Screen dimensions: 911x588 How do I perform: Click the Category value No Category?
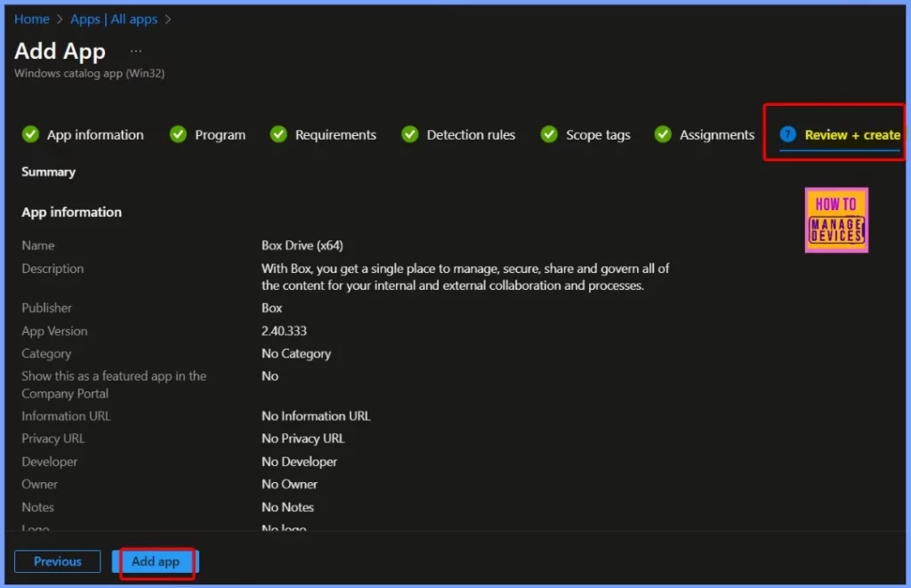click(x=296, y=353)
